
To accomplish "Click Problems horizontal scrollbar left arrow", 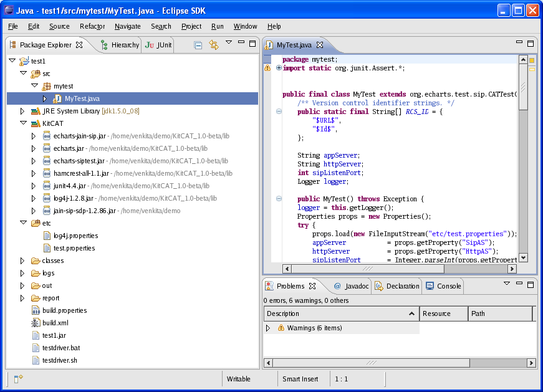I will [x=268, y=363].
